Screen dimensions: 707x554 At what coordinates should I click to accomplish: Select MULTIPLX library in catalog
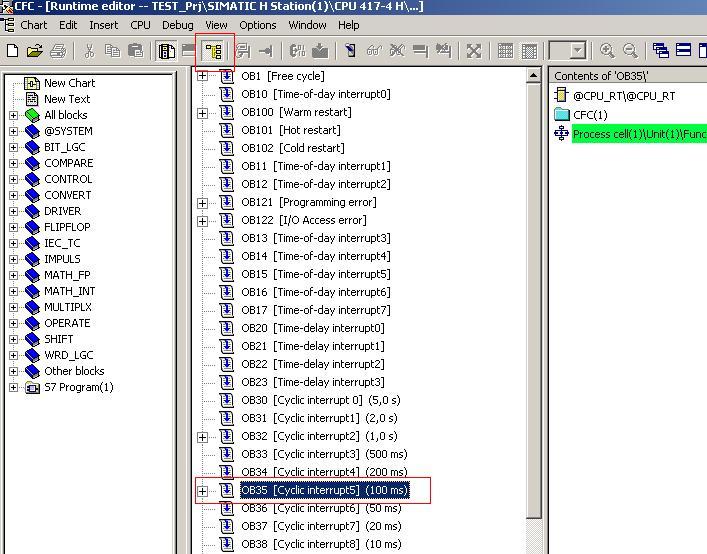[68, 307]
